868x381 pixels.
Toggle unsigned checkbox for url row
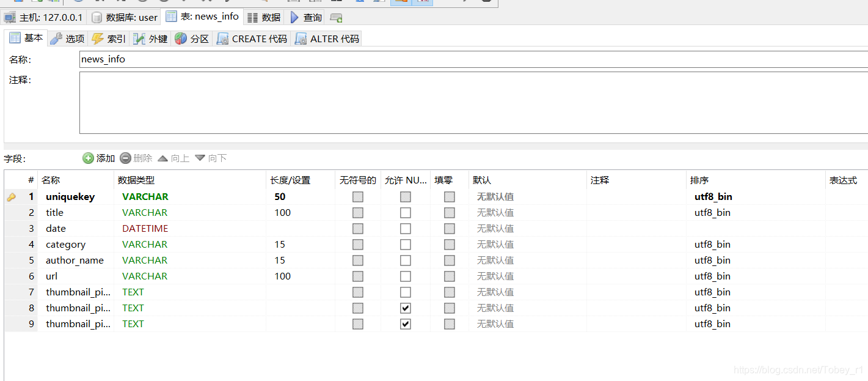358,276
